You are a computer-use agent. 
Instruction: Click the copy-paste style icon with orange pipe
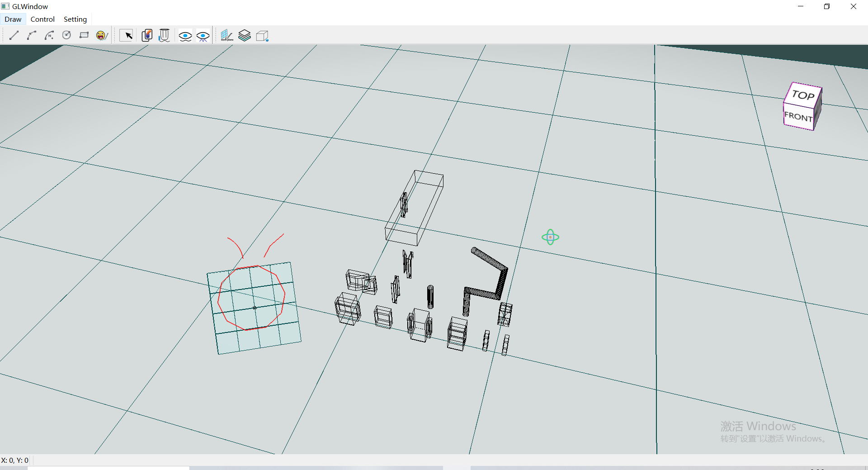[147, 35]
